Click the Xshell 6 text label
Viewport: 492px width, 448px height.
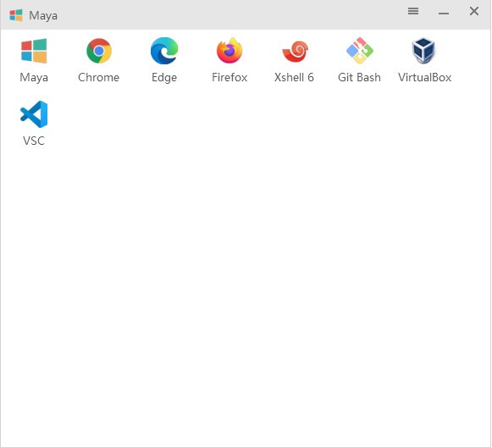[x=294, y=78]
